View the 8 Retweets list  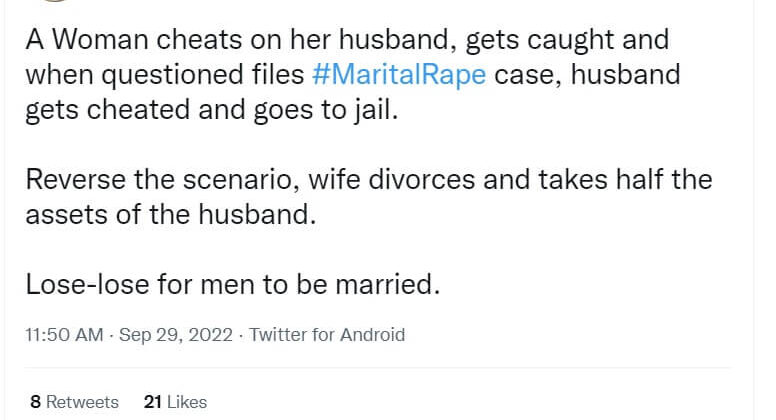pos(74,402)
